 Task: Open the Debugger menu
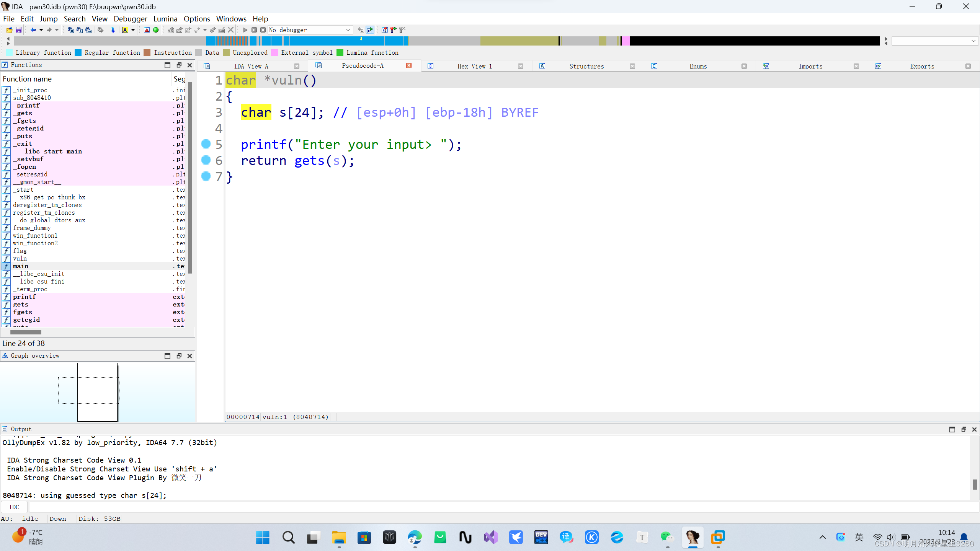click(130, 18)
